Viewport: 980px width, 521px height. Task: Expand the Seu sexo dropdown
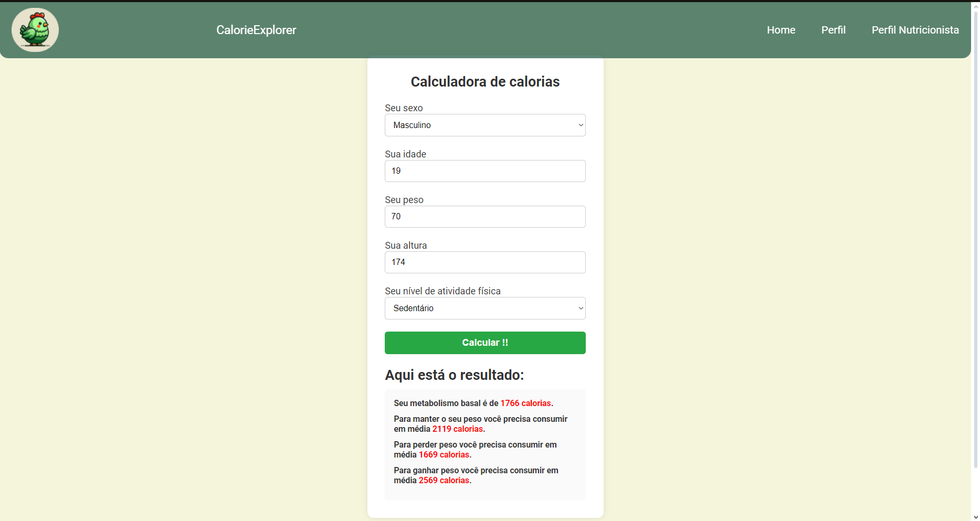point(485,125)
